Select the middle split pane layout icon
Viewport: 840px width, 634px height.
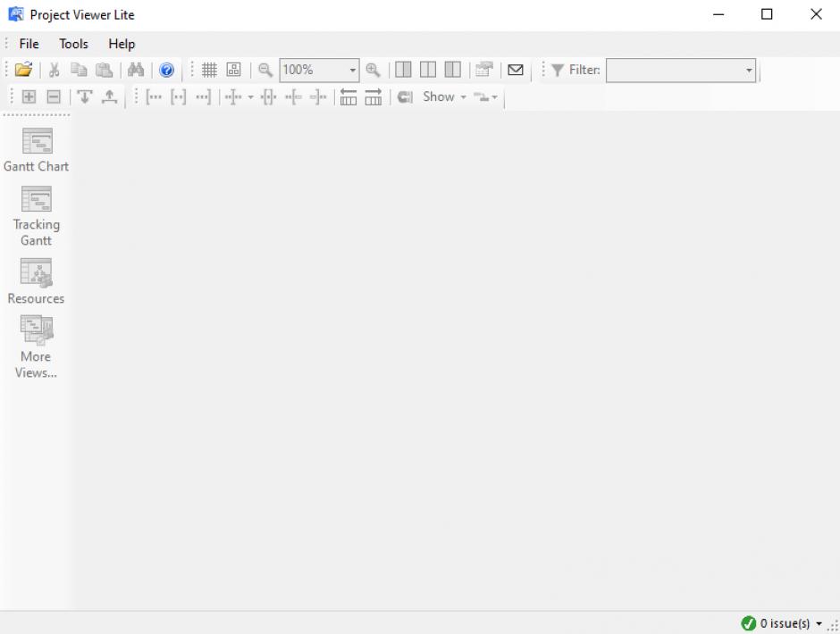pos(427,70)
